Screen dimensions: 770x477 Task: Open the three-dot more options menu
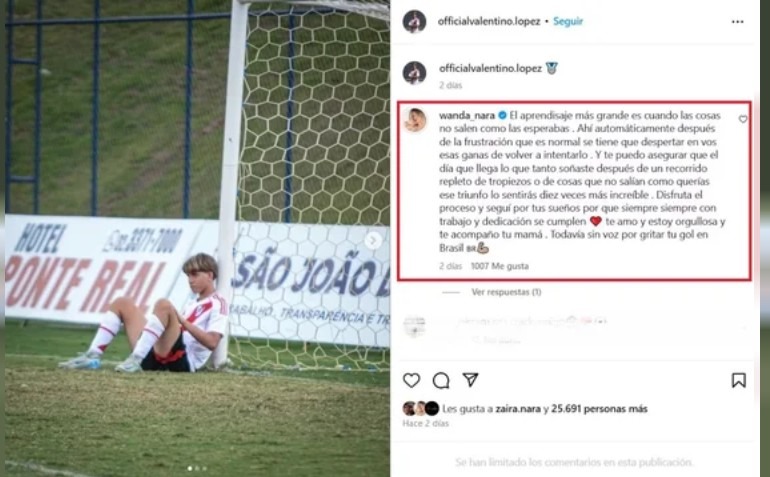pos(738,22)
